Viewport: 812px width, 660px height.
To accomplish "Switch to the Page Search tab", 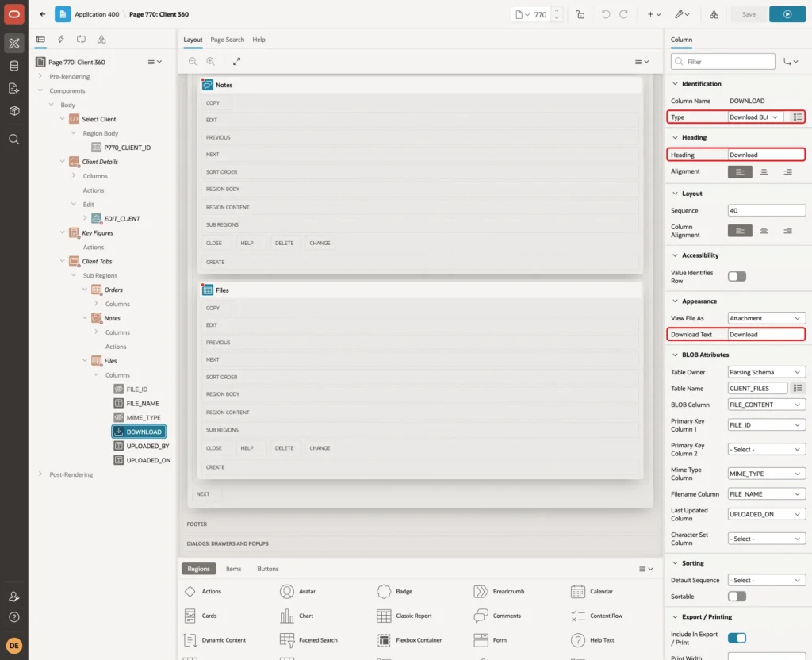I will [227, 40].
